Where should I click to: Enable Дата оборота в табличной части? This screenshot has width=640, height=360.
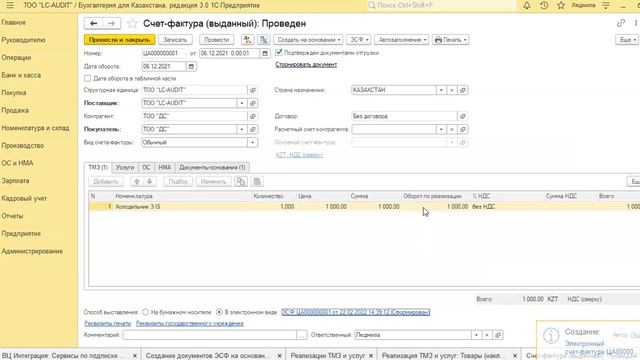tap(87, 78)
